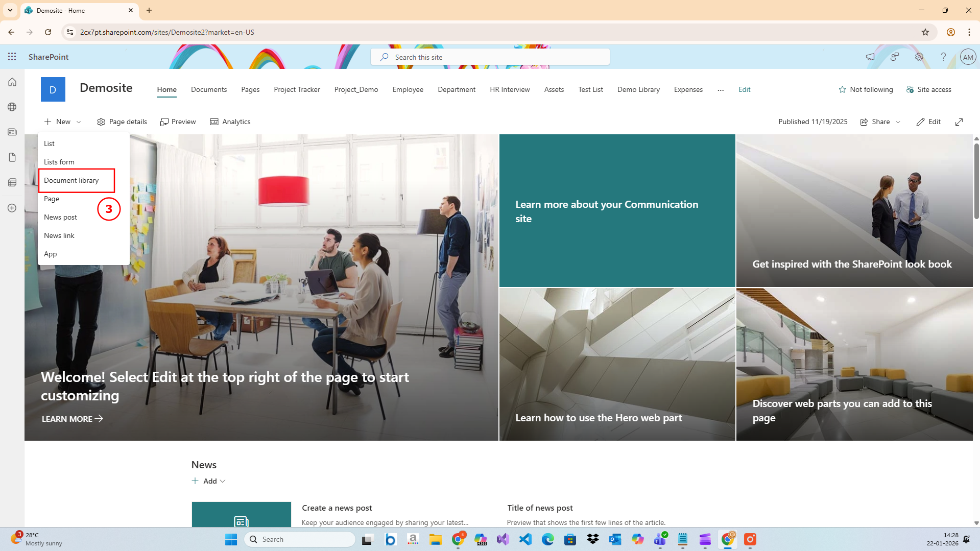The width and height of the screenshot is (980, 551).
Task: Click the Windows taskbar Search box
Action: 300,539
